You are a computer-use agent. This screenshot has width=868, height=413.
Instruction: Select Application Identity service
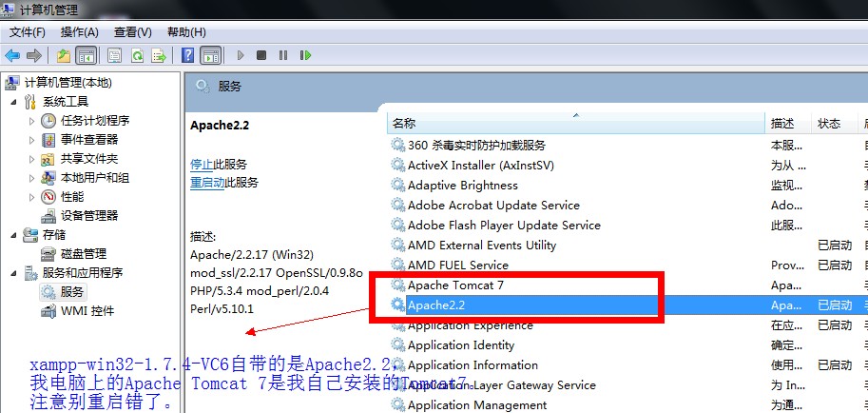pyautogui.click(x=461, y=344)
